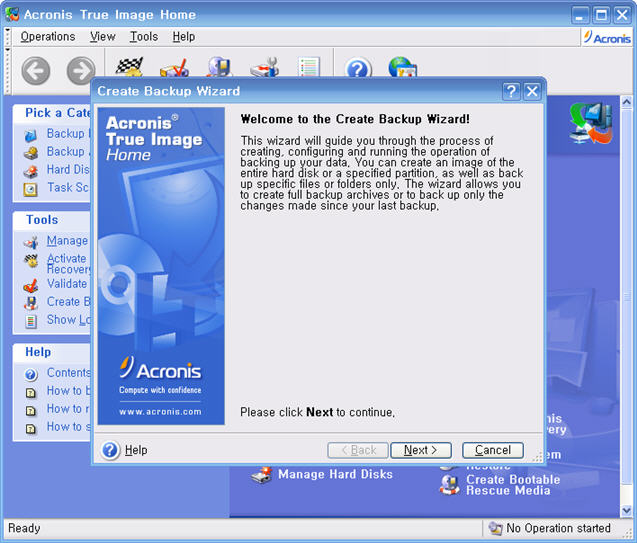This screenshot has height=543, width=637.
Task: Click the Pick a Category panel header
Action: point(58,112)
